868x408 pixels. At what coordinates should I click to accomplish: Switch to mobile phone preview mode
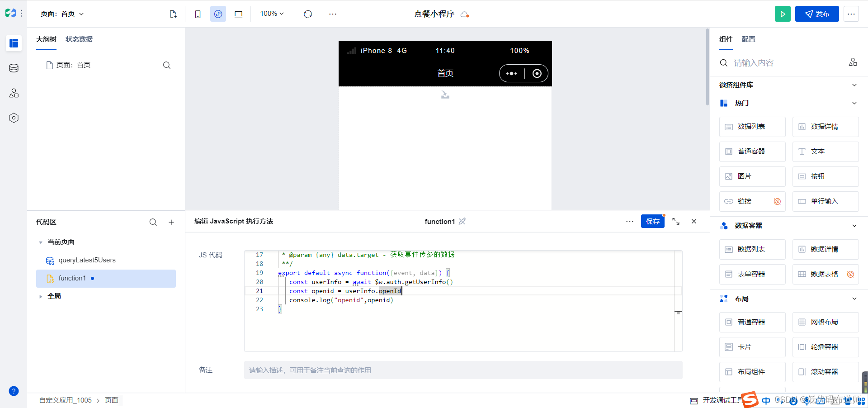pyautogui.click(x=198, y=14)
